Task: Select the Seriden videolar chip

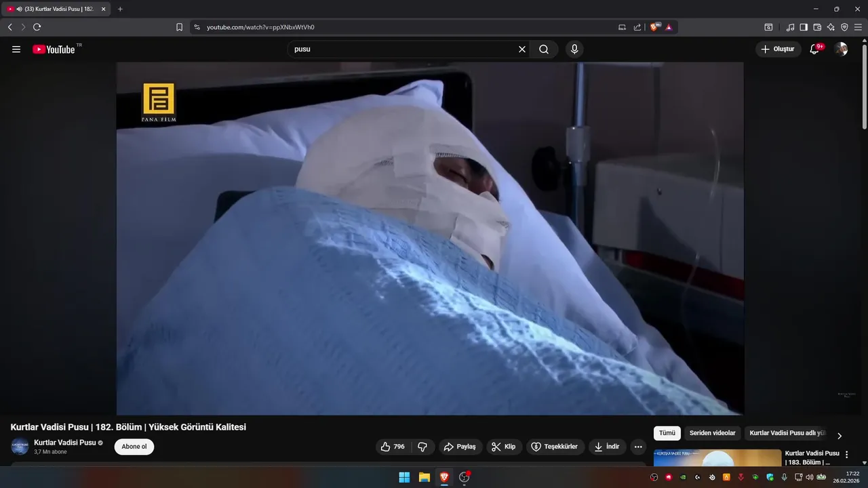Action: [713, 433]
